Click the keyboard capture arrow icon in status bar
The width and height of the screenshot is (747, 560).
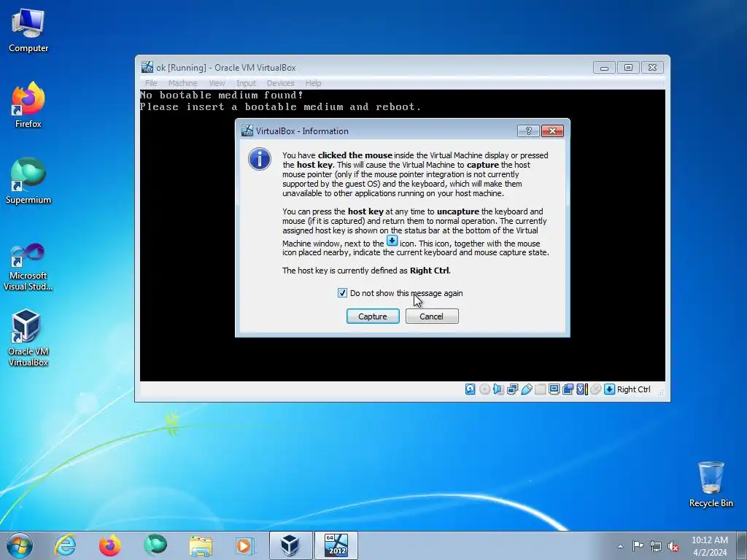click(609, 389)
